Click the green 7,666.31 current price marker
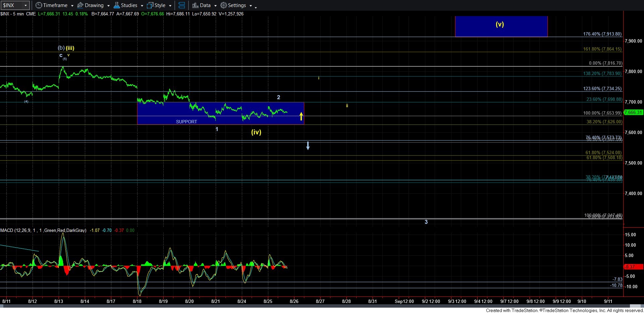The width and height of the screenshot is (644, 313). (633, 113)
